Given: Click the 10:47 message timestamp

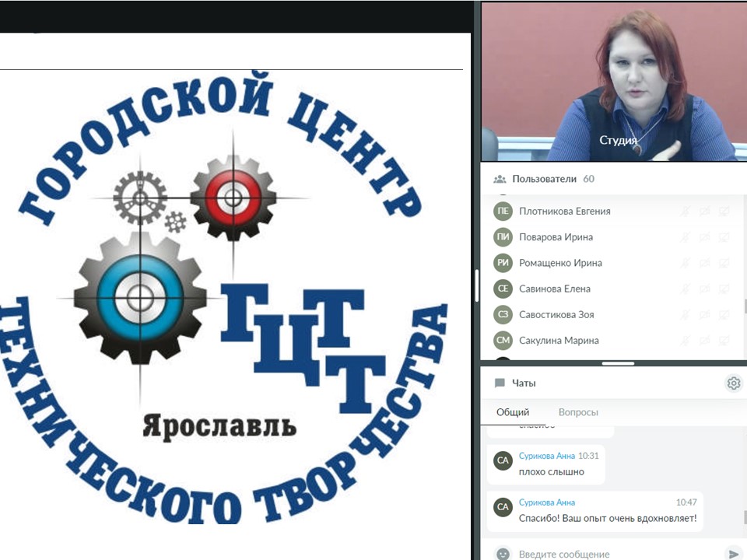Looking at the screenshot, I should [686, 502].
